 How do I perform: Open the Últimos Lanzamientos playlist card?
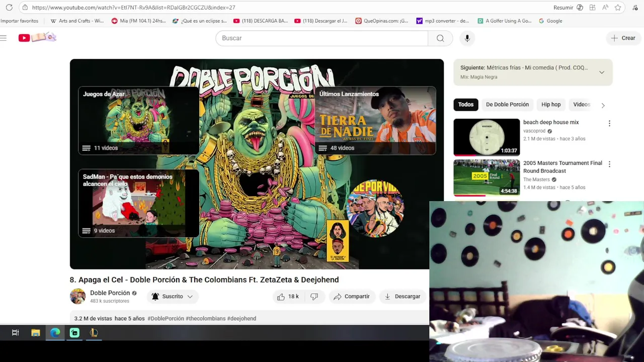point(375,121)
